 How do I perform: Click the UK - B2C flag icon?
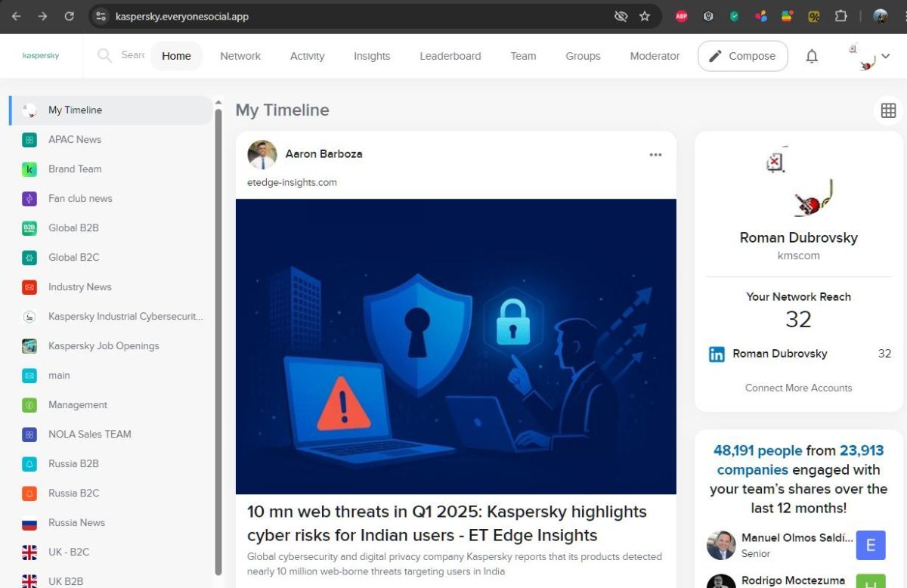coord(29,552)
